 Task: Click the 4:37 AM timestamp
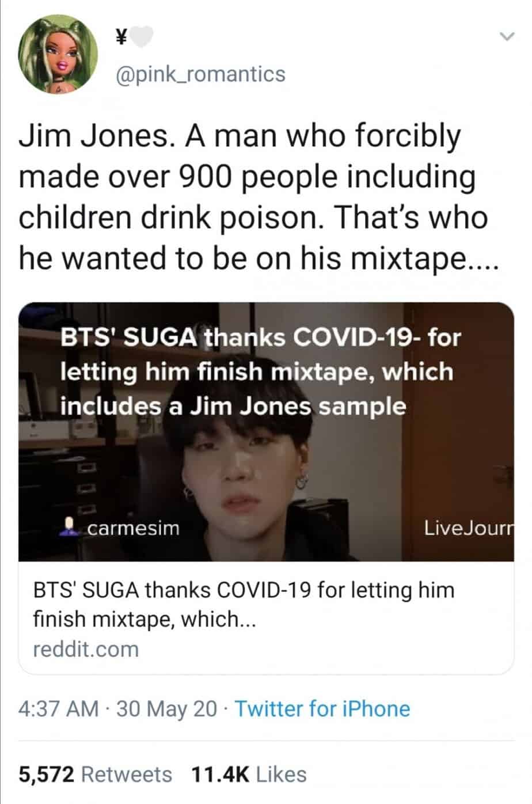tap(59, 708)
